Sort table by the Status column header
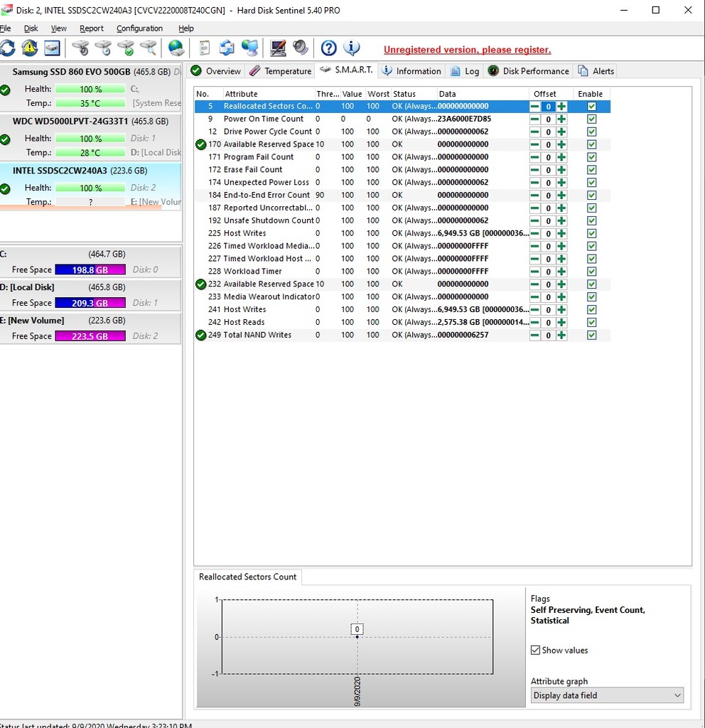 [x=414, y=94]
